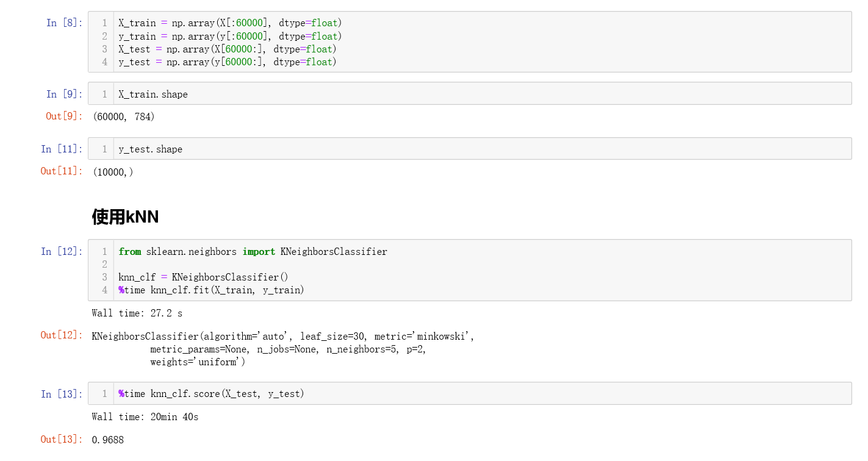
Task: Click the KNeighborsClassifier import code cell
Action: point(470,270)
